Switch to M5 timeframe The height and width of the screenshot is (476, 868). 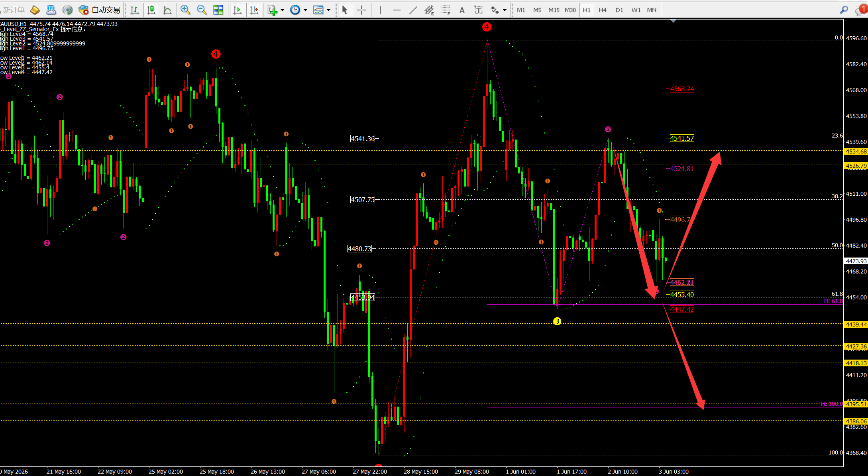[x=537, y=10]
